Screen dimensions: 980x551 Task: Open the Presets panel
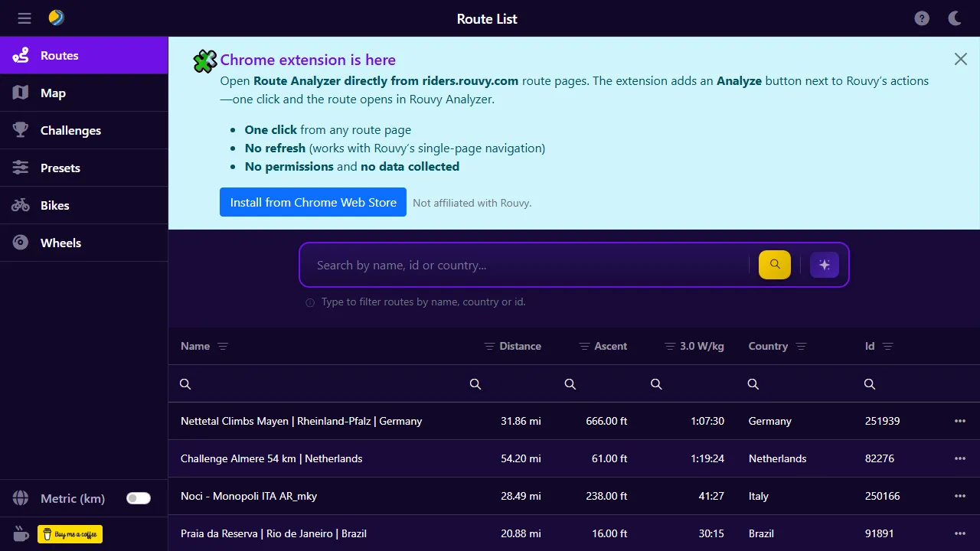pyautogui.click(x=60, y=168)
